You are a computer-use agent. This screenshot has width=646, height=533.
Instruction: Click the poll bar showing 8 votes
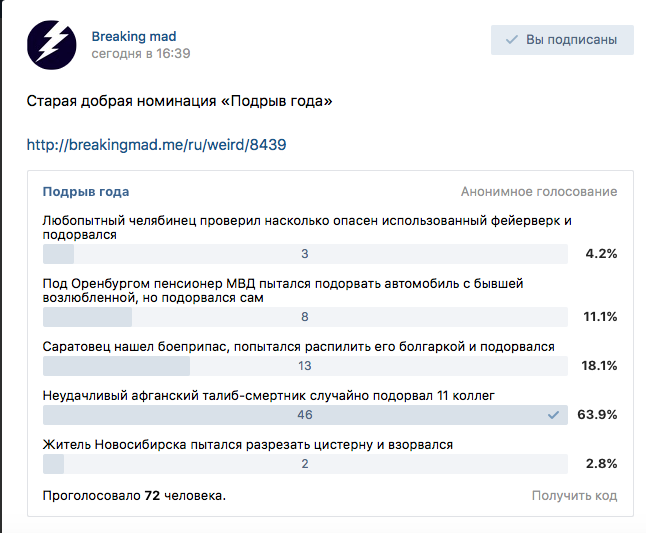pos(305,317)
